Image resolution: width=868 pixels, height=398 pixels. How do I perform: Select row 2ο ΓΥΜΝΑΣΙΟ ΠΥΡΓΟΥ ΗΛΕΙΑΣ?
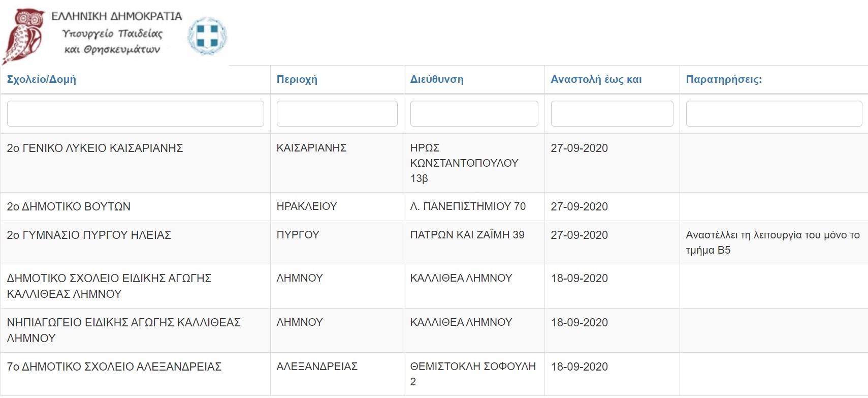tap(89, 235)
